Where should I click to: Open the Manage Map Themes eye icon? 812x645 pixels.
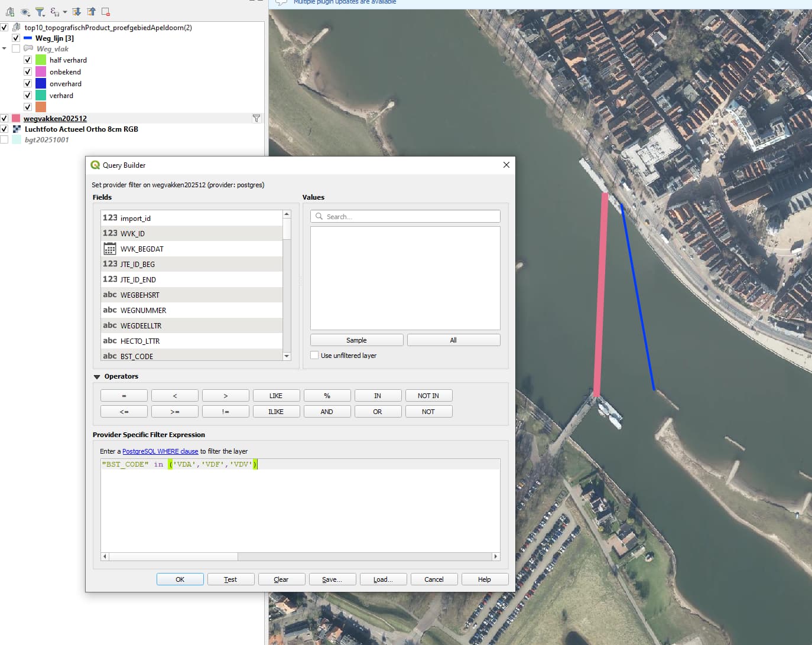point(25,12)
